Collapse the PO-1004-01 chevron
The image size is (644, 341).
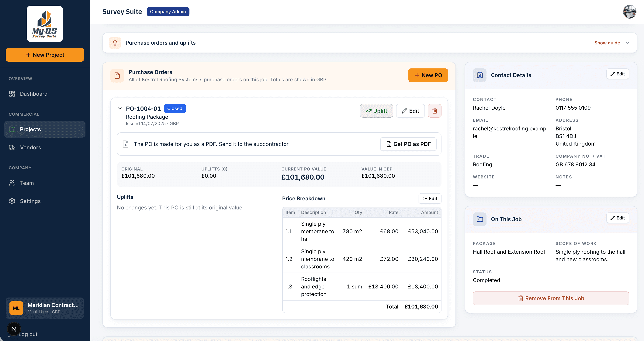[120, 108]
